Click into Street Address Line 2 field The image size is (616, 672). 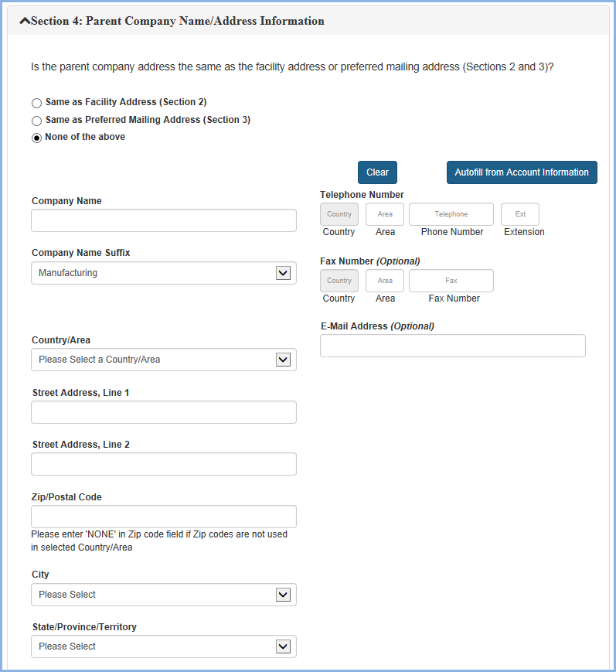click(163, 464)
